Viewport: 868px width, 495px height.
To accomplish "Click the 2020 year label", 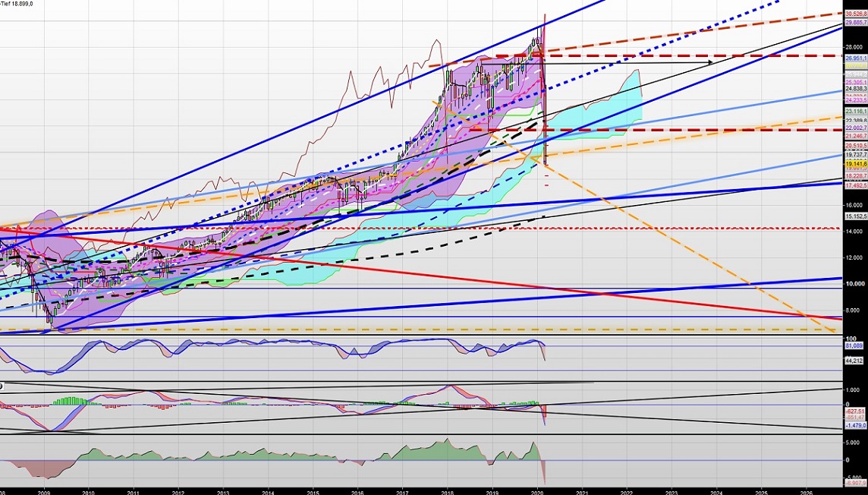I will (x=537, y=492).
